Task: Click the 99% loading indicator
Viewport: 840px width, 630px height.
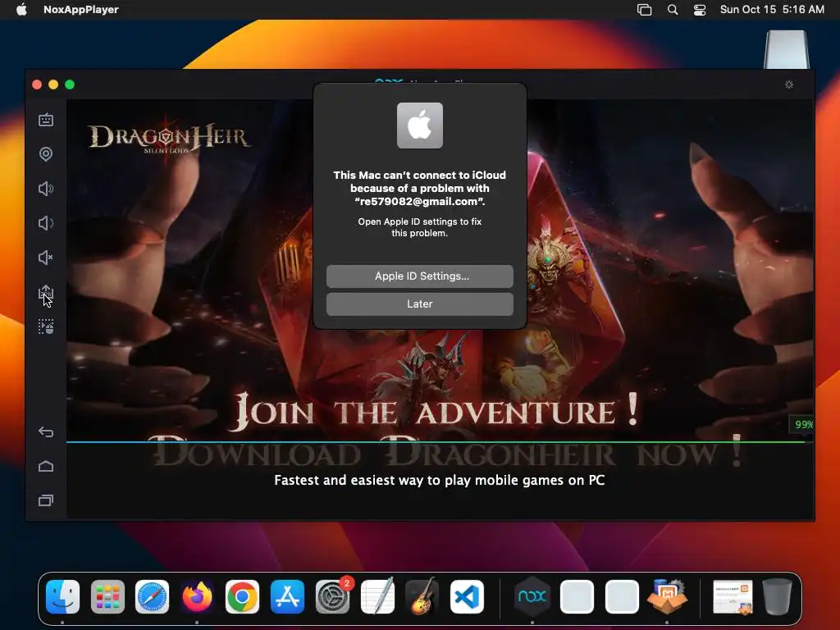Action: point(802,424)
